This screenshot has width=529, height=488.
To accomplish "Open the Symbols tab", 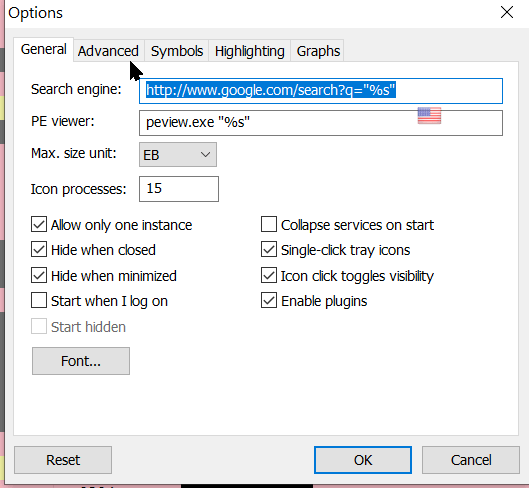I will tap(177, 51).
